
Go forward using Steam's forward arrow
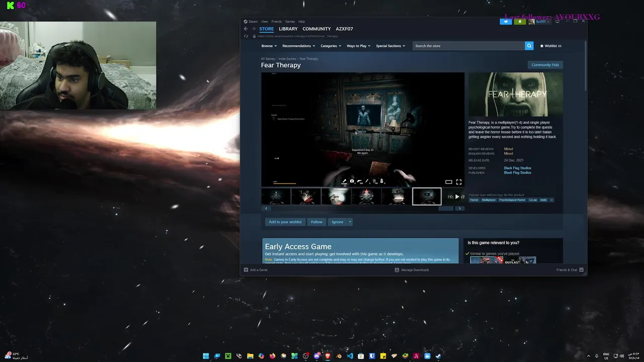click(254, 29)
